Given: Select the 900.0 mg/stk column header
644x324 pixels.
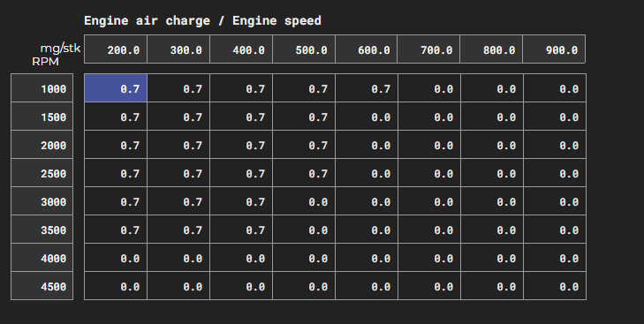Looking at the screenshot, I should [554, 49].
